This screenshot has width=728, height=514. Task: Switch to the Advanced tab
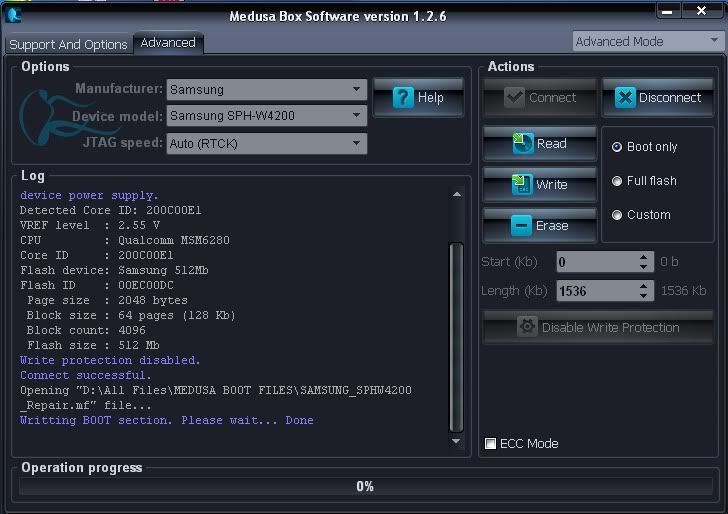pyautogui.click(x=168, y=43)
